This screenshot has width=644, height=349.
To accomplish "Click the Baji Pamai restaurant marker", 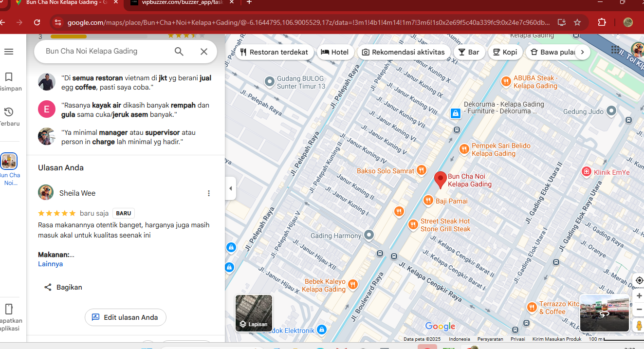I will point(428,201).
